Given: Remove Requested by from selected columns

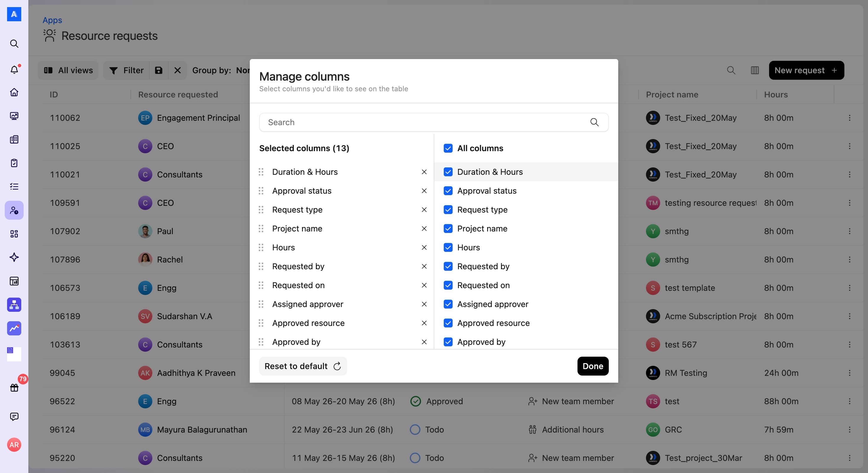Looking at the screenshot, I should point(424,266).
